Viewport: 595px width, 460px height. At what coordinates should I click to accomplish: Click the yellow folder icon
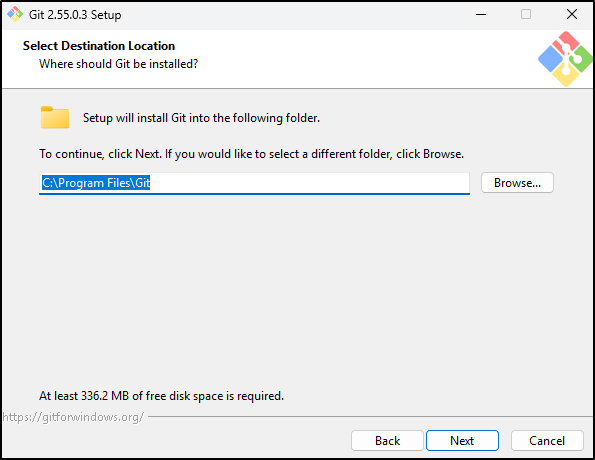(55, 117)
